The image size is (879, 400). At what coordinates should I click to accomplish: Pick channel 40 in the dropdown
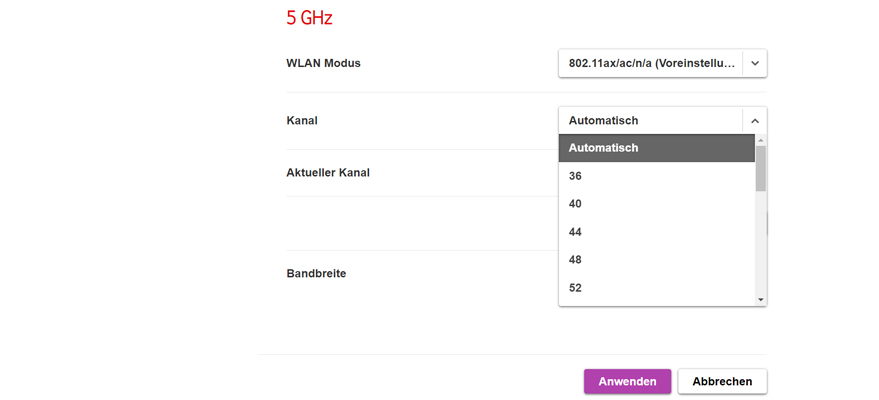click(656, 204)
